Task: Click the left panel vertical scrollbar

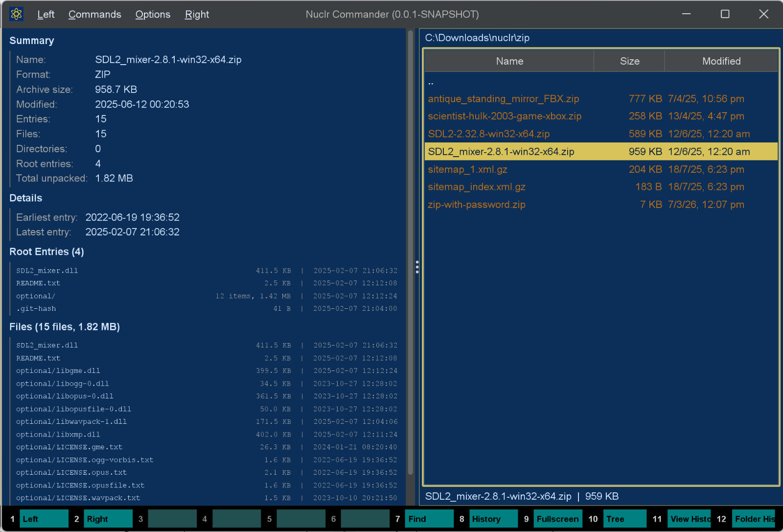Action: point(410,252)
